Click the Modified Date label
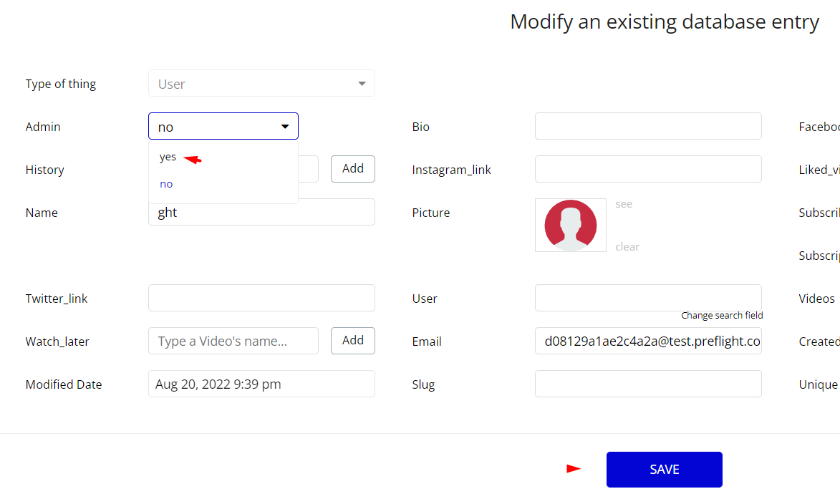Screen dimensions: 840x504 coord(63,384)
